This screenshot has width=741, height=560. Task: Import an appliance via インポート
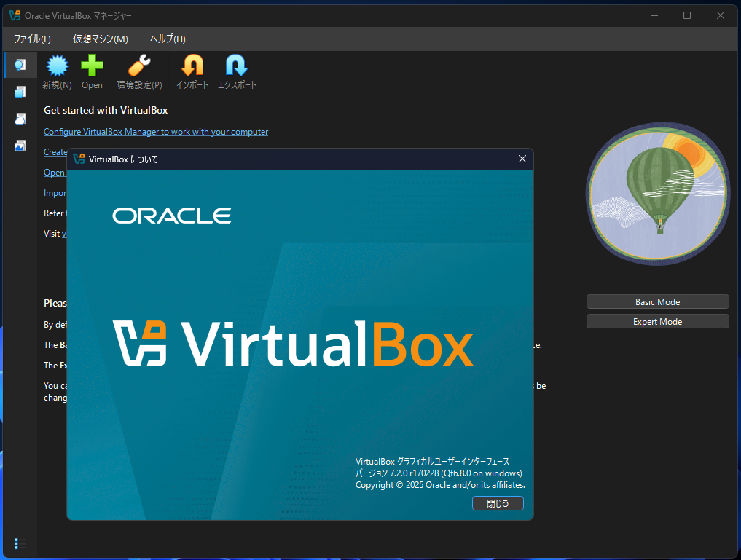tap(192, 71)
